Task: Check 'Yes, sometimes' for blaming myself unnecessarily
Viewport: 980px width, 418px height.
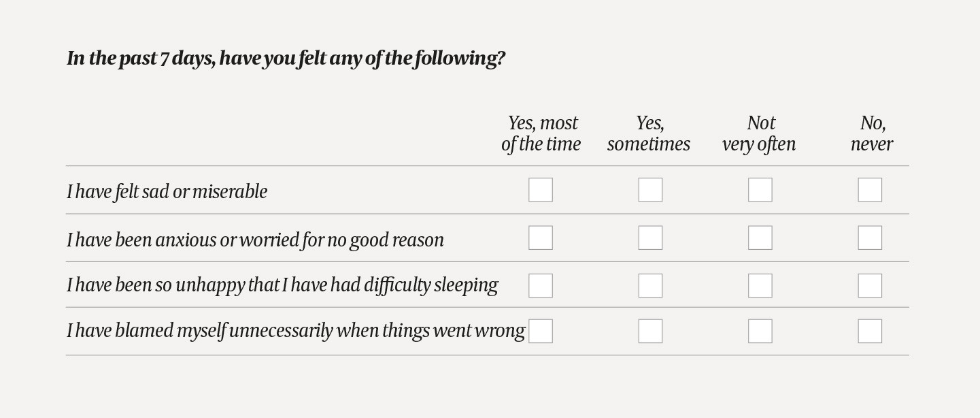Action: pyautogui.click(x=650, y=331)
